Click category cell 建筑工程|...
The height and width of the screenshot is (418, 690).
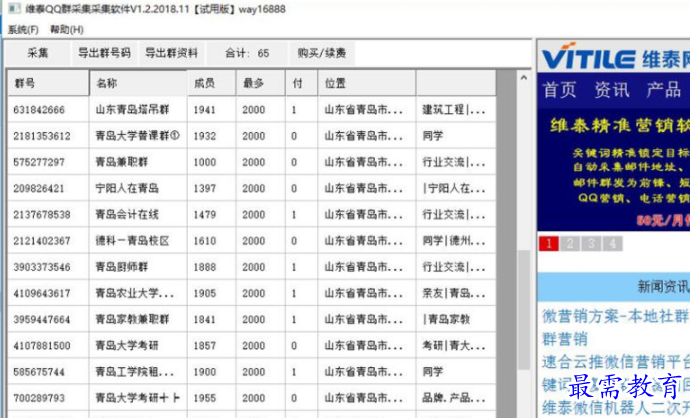[x=454, y=110]
